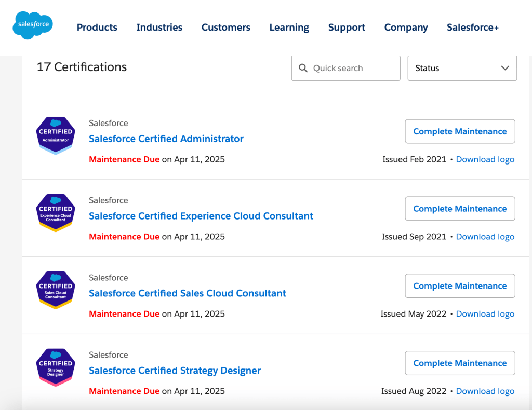Download logo for Sales Cloud Consultant
This screenshot has height=410, width=532.
pos(485,314)
